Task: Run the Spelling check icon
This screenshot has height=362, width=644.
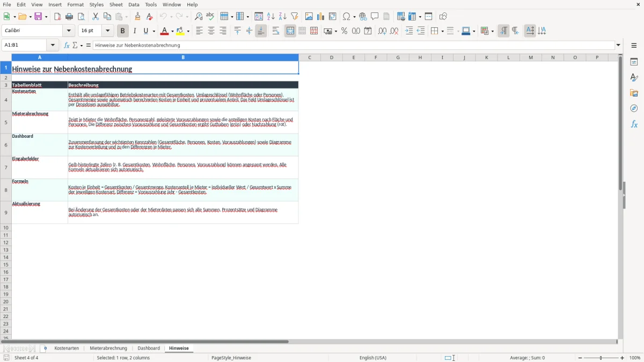Action: pyautogui.click(x=210, y=17)
